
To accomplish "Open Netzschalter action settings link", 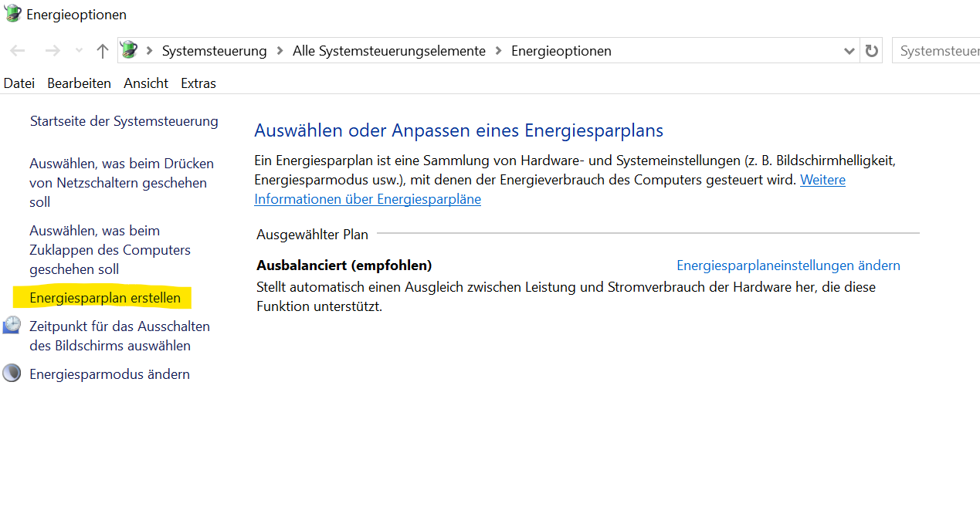I will click(121, 183).
